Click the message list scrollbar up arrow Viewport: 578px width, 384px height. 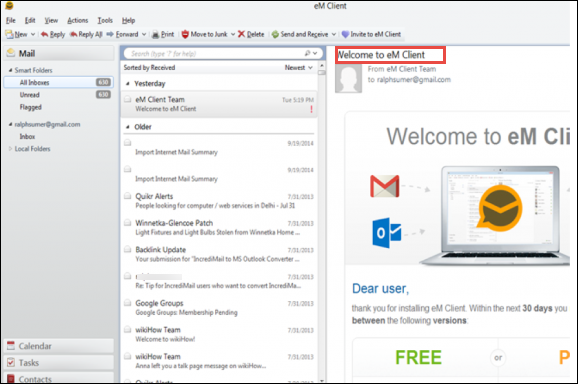tap(322, 66)
